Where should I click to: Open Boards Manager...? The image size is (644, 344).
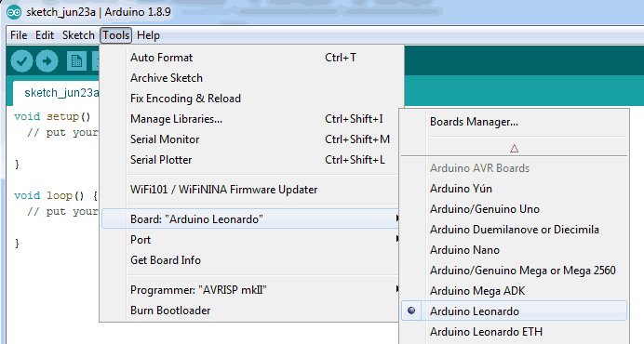515,122
